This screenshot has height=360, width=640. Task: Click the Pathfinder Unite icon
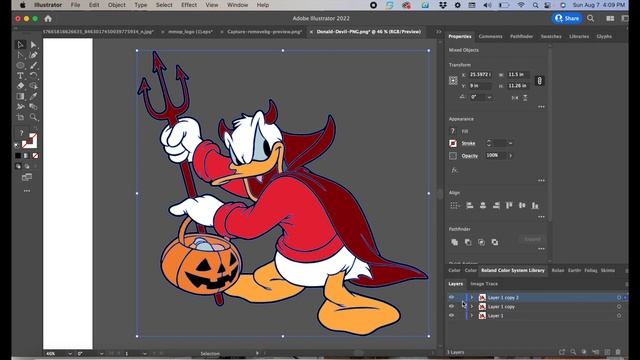click(454, 242)
